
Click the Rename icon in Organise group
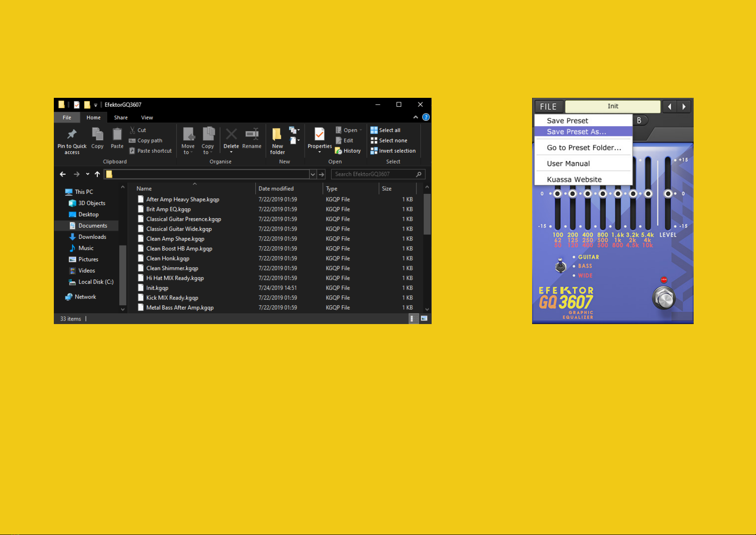[252, 134]
